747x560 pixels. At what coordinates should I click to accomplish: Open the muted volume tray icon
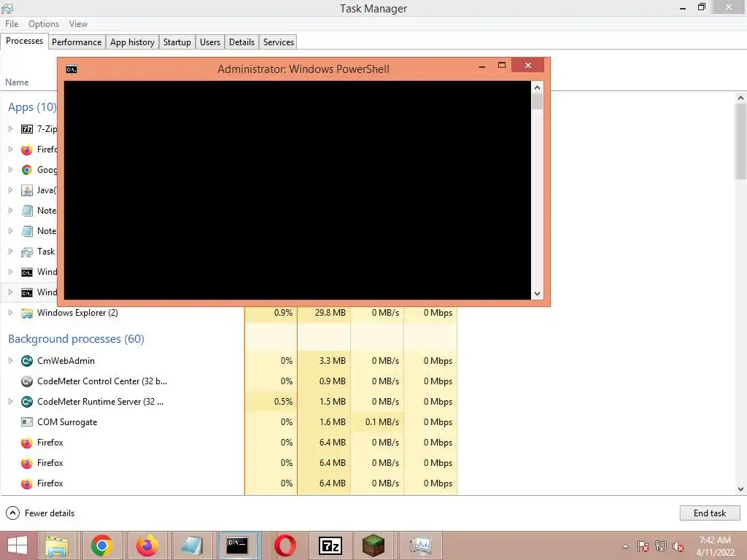(x=678, y=546)
